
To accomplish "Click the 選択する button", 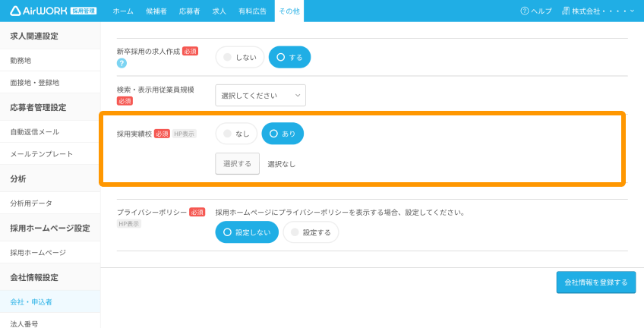I will pos(238,163).
